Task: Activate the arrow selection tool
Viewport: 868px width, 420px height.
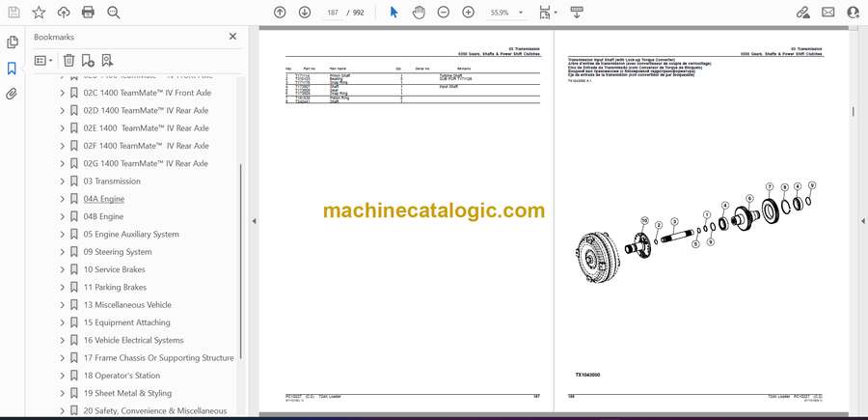Action: point(393,13)
